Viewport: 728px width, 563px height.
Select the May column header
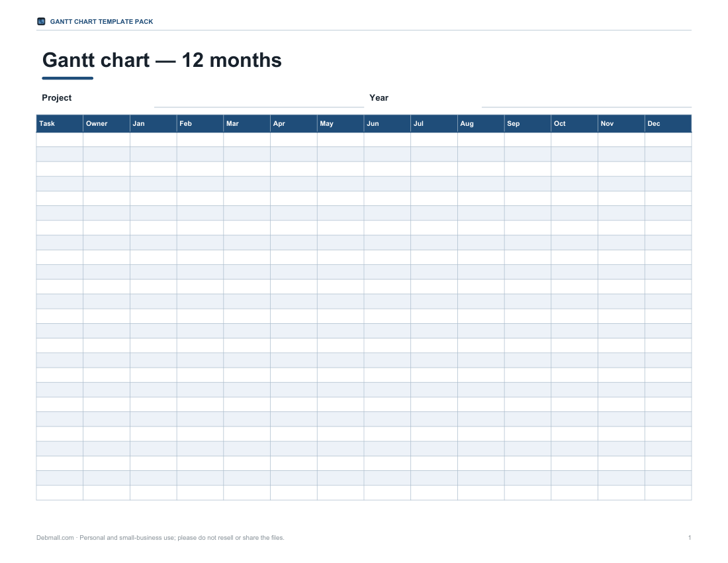[x=340, y=124]
